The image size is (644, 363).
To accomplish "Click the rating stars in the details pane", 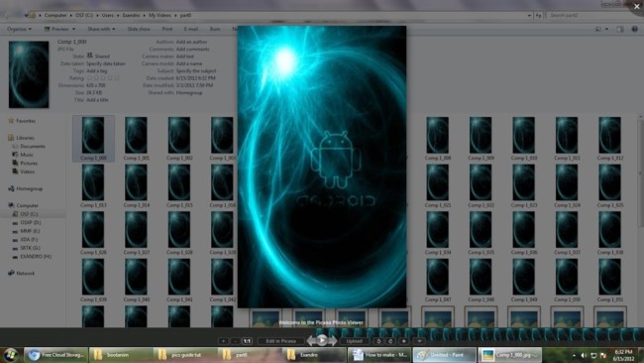I will 103,78.
